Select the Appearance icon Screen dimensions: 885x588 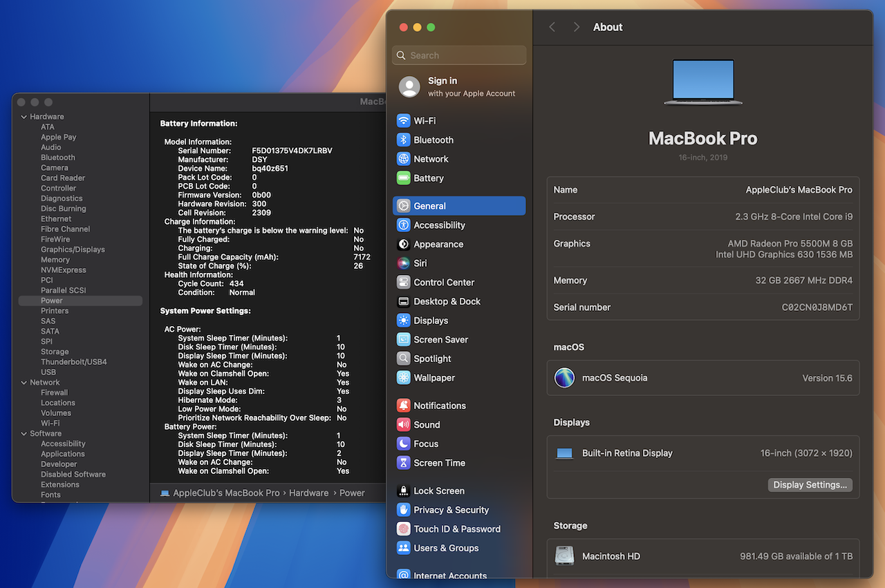(404, 245)
